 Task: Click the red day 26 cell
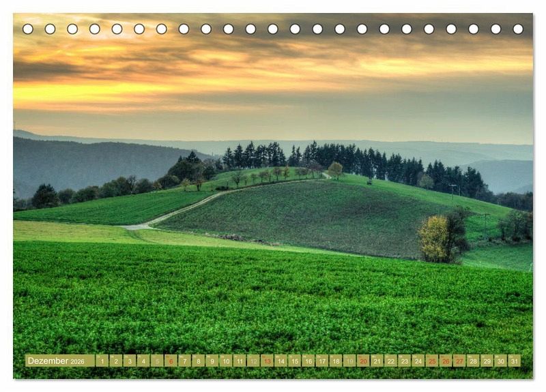click(446, 361)
